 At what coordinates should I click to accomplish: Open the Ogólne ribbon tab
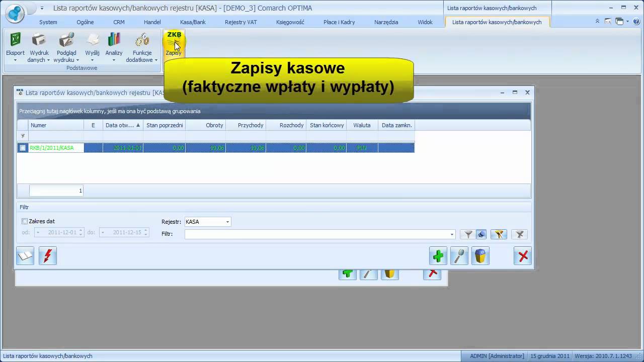coord(85,22)
